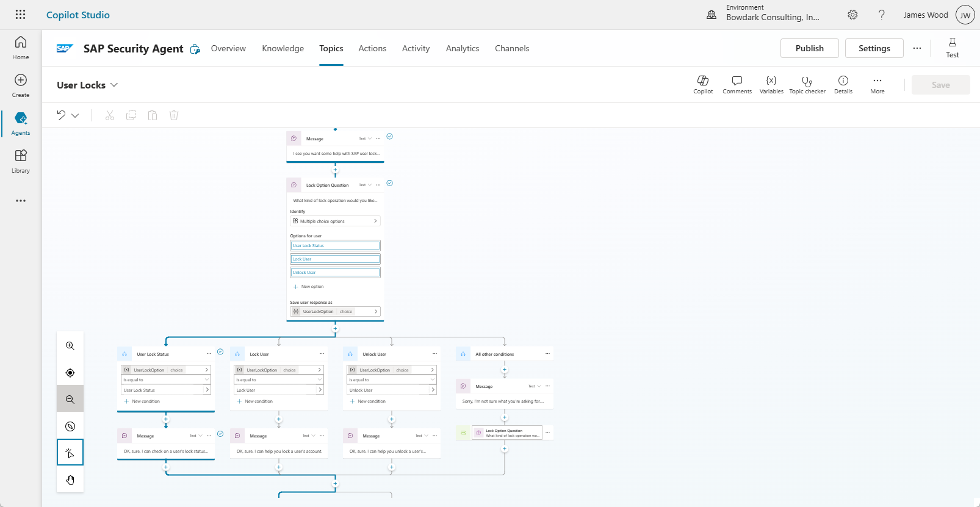Zoom in on the canvas
This screenshot has height=507, width=980.
(x=70, y=346)
